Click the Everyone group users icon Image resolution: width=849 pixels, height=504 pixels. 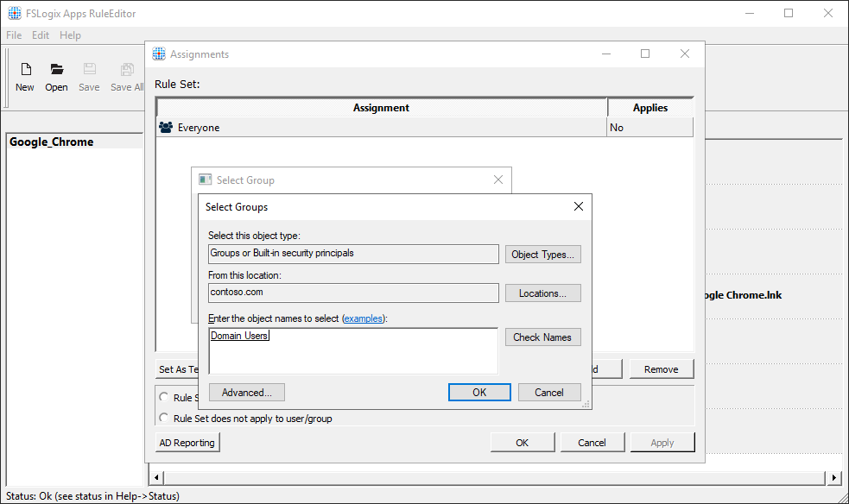click(166, 128)
